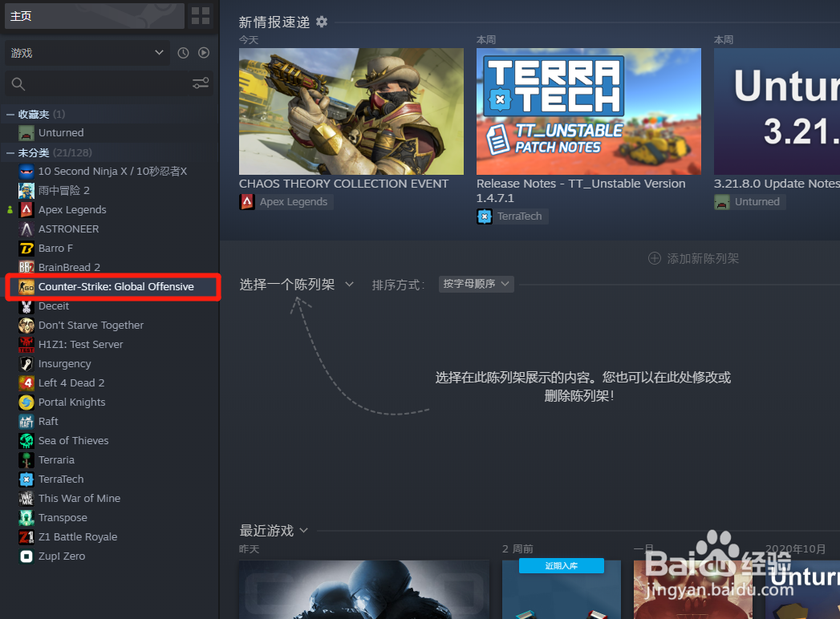Screen dimensions: 840x619
Task: Open 选择一个陈列架 shelf dropdown
Action: coord(296,284)
